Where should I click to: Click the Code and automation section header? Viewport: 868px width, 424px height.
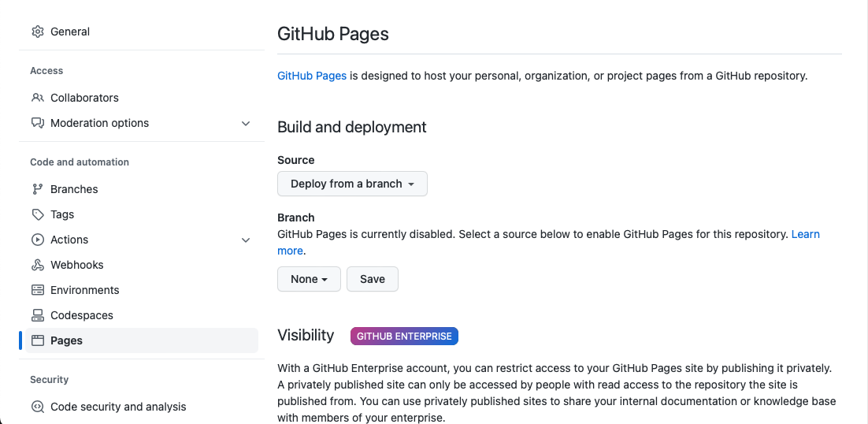click(x=80, y=162)
